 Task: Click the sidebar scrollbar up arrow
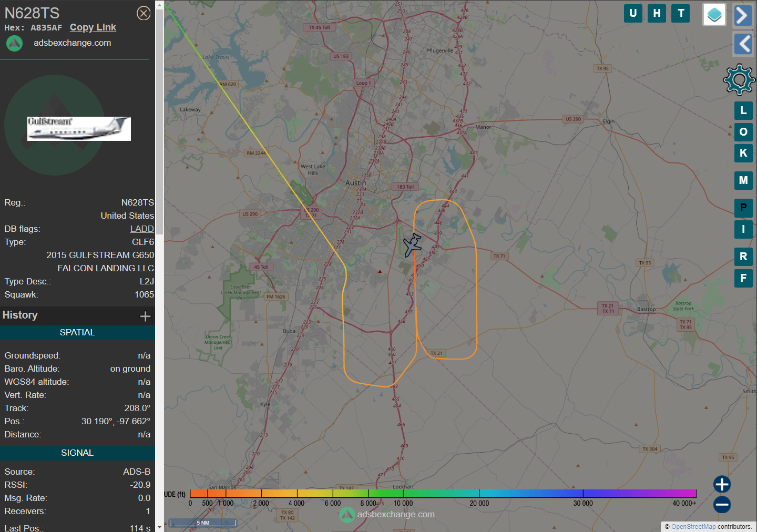[159, 4]
